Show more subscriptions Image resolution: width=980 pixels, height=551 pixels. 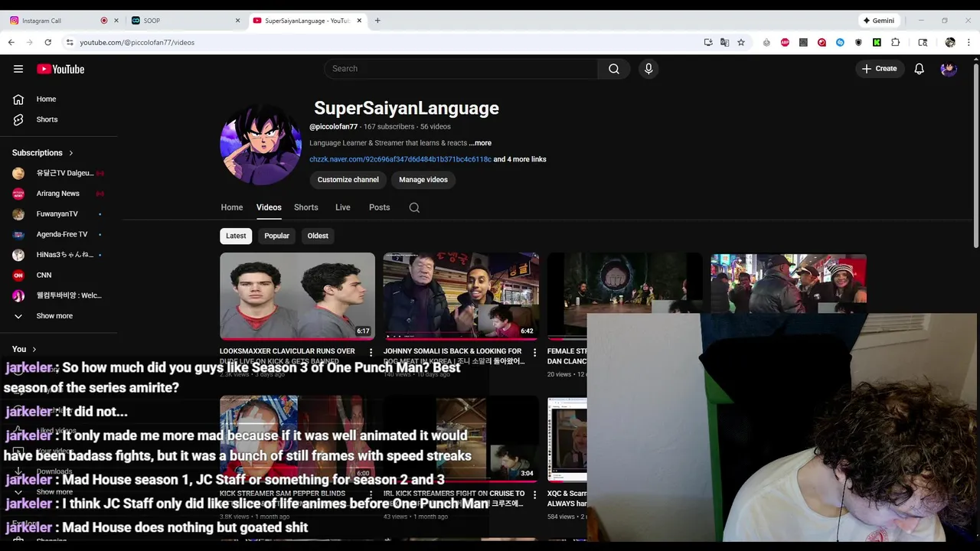[54, 316]
